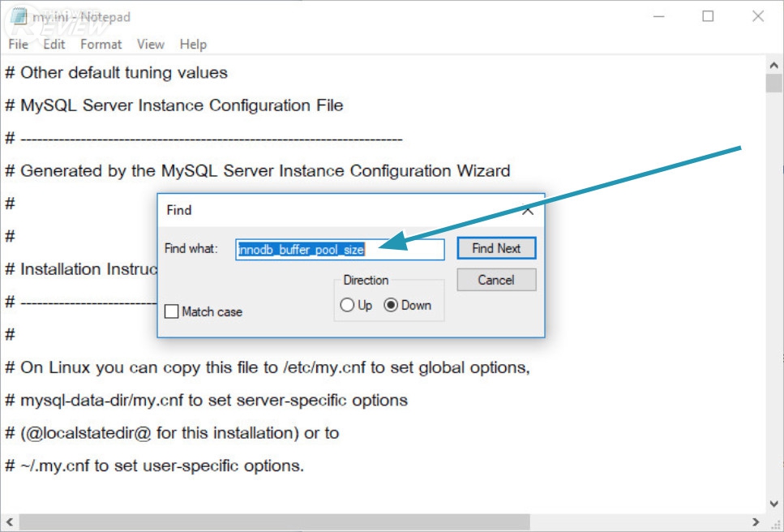
Task: Select the Down direction radio button
Action: click(392, 306)
